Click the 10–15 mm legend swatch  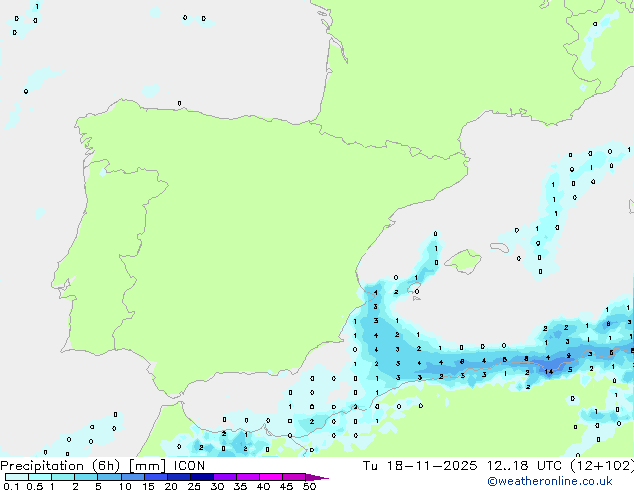point(133,477)
